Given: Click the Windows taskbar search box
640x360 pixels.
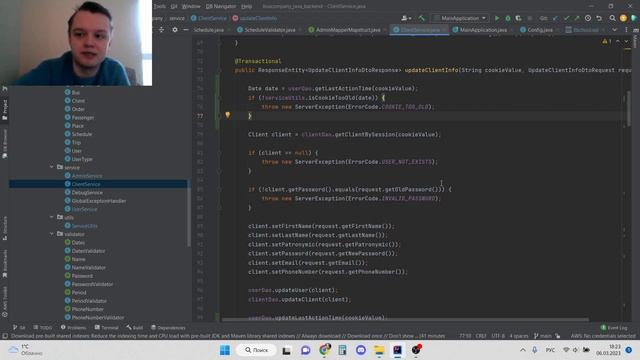Looking at the screenshot, I should [257, 350].
